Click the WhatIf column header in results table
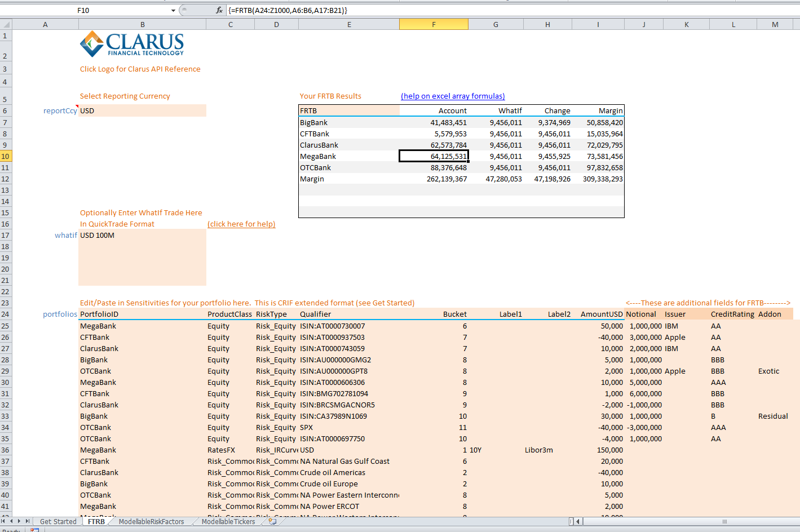The width and height of the screenshot is (800, 532). pos(496,110)
